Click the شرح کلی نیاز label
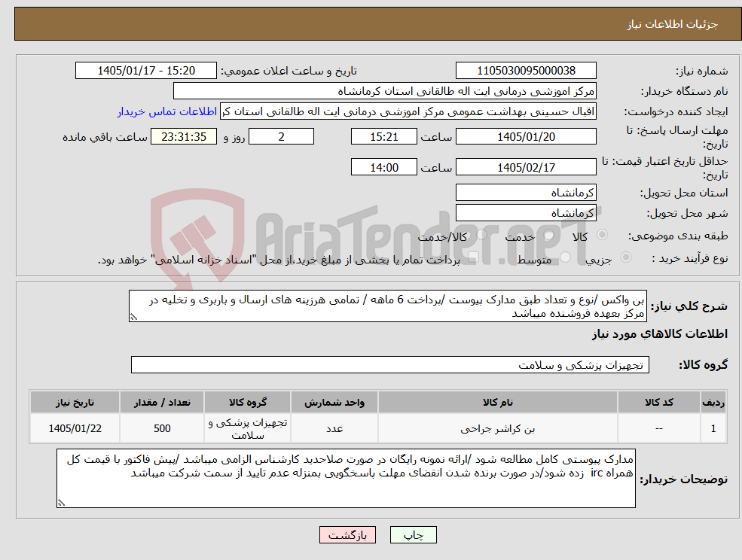This screenshot has width=742, height=560. 689,306
